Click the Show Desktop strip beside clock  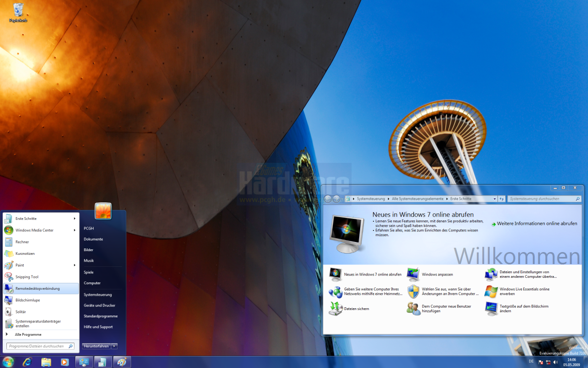point(585,362)
